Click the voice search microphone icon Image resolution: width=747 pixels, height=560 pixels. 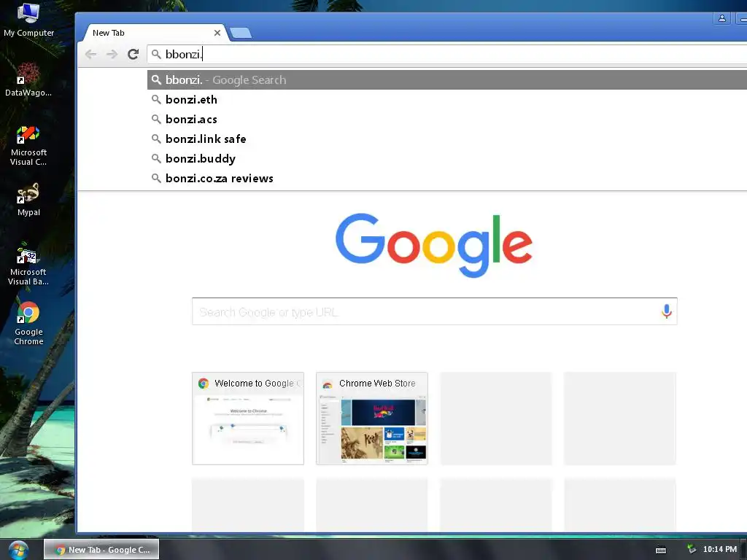(667, 311)
